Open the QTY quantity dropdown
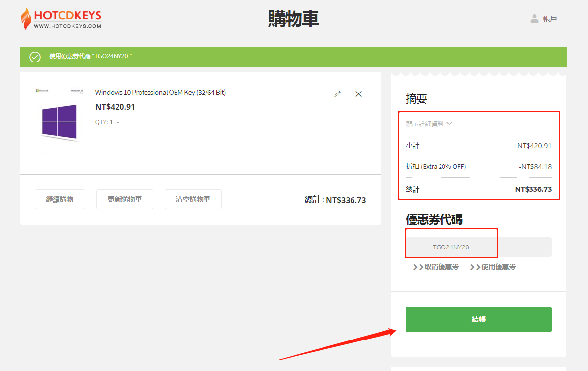 [108, 122]
